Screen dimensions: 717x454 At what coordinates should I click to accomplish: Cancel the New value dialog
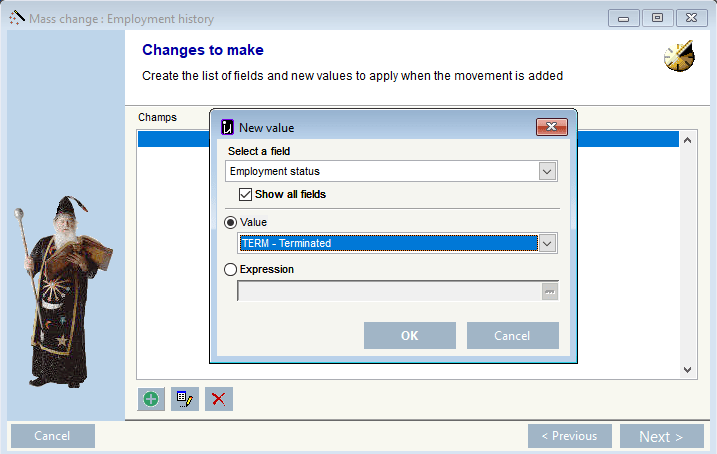pos(512,336)
